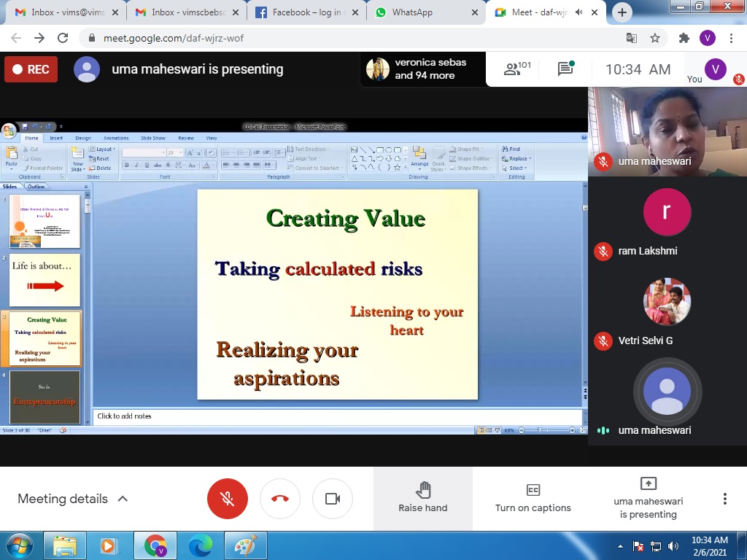The width and height of the screenshot is (747, 560).
Task: Switch to Inbox - vims@vims Gmail tab
Action: (x=66, y=12)
